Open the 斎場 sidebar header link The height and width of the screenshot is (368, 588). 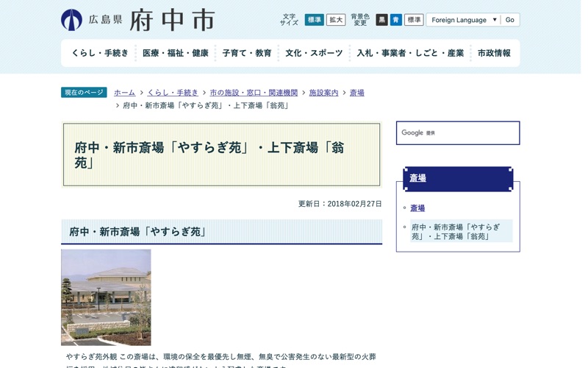(x=417, y=177)
